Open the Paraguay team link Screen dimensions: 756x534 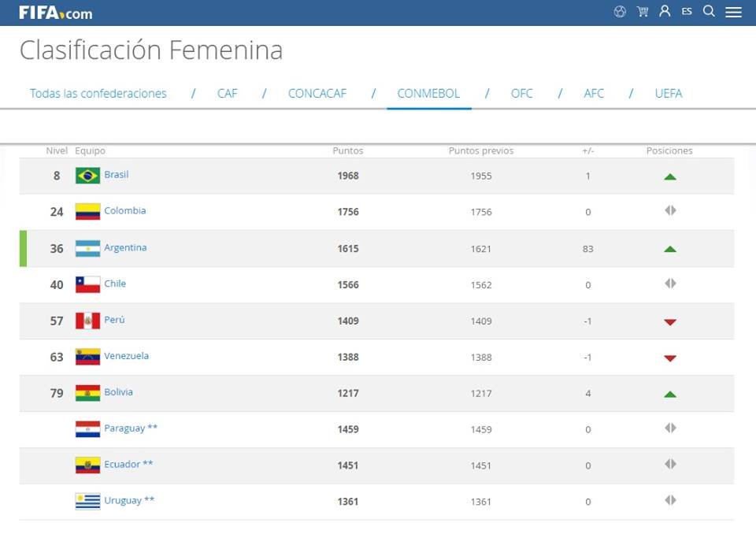click(124, 428)
